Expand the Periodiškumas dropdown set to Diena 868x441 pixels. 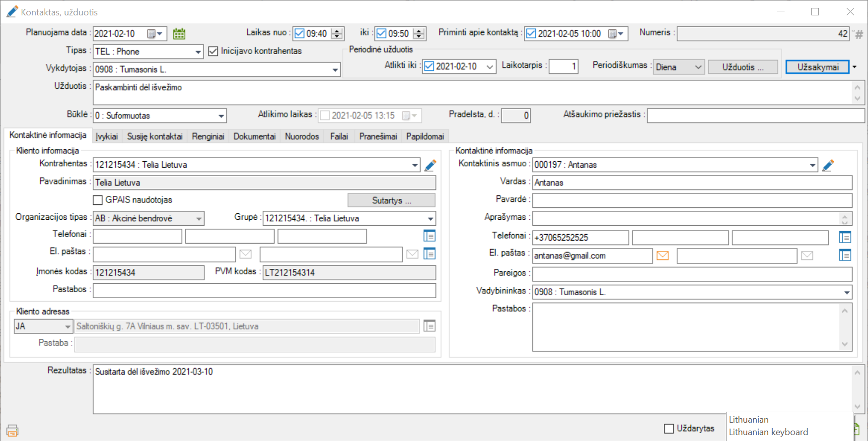pyautogui.click(x=698, y=67)
